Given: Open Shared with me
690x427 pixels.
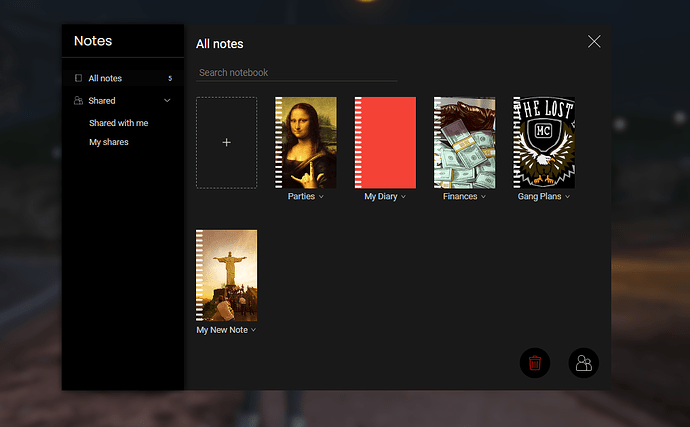Looking at the screenshot, I should click(118, 123).
